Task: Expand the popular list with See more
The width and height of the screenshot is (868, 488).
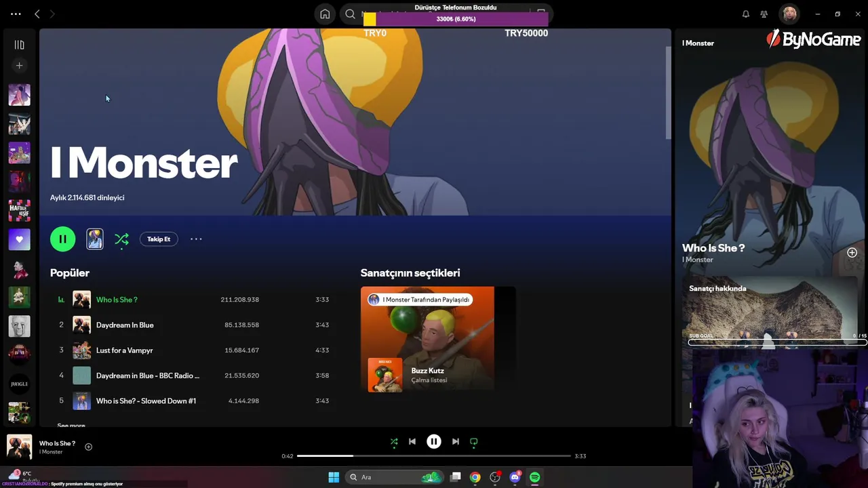Action: click(71, 425)
